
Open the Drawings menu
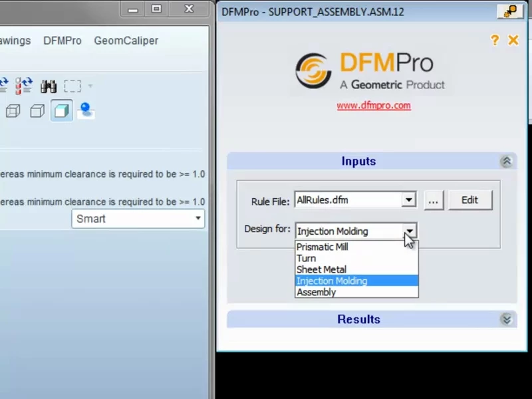tap(15, 41)
